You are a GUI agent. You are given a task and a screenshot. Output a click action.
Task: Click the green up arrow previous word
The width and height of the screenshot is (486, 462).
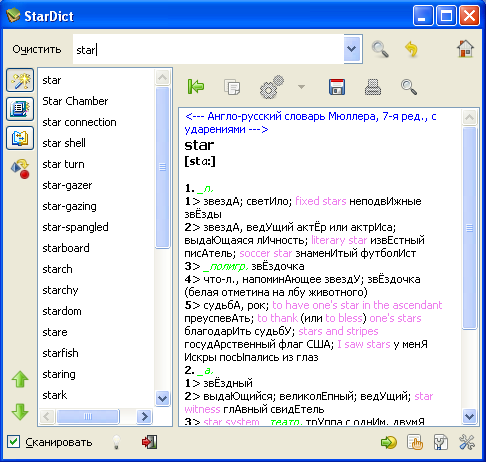[x=20, y=379]
